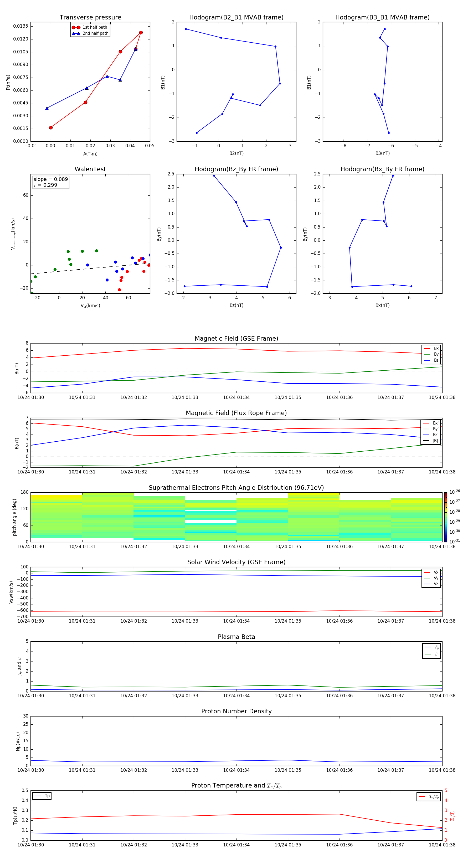Click the "Hodogram(Bz_By FR frame)" title
Image resolution: width=473 pixels, height=868 pixels.
(236, 169)
